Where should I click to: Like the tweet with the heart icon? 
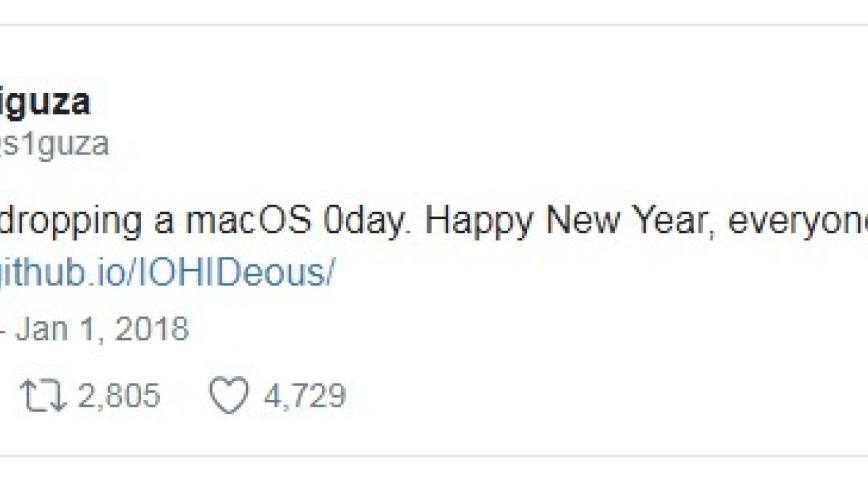pyautogui.click(x=229, y=396)
